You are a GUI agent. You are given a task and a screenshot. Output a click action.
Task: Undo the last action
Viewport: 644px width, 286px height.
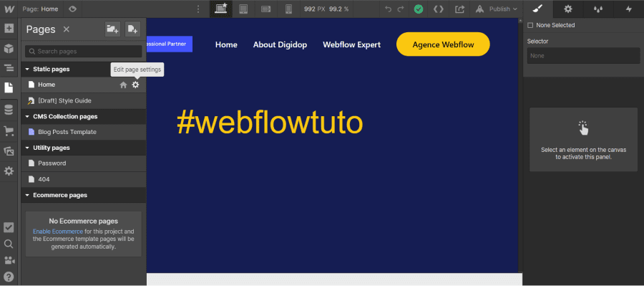[x=388, y=9]
